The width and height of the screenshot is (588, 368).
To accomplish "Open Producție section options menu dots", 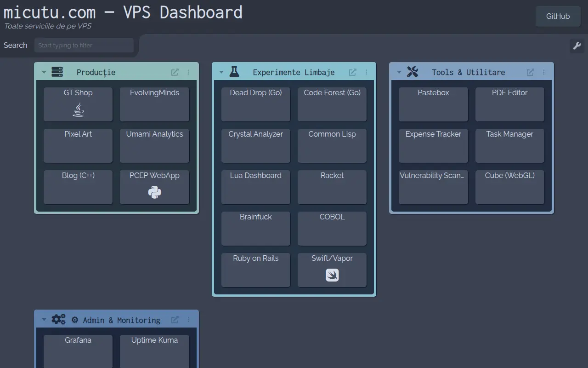I will click(189, 72).
